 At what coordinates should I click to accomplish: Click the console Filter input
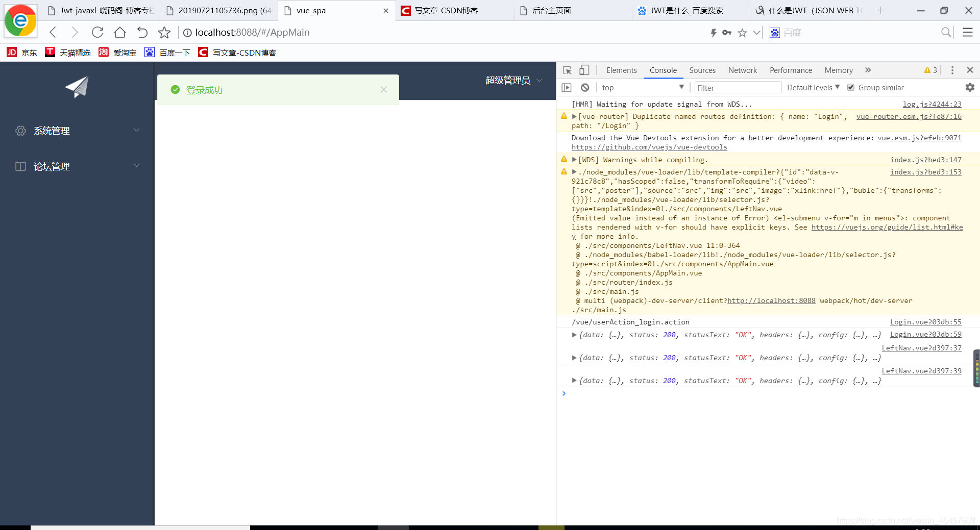(738, 88)
